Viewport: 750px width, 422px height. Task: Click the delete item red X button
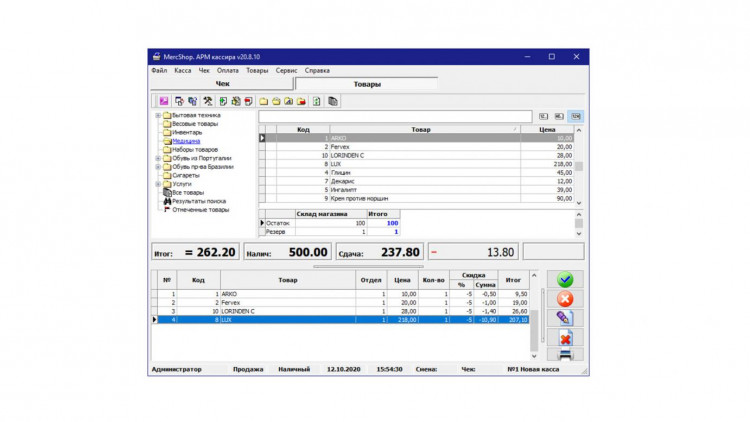(x=565, y=337)
